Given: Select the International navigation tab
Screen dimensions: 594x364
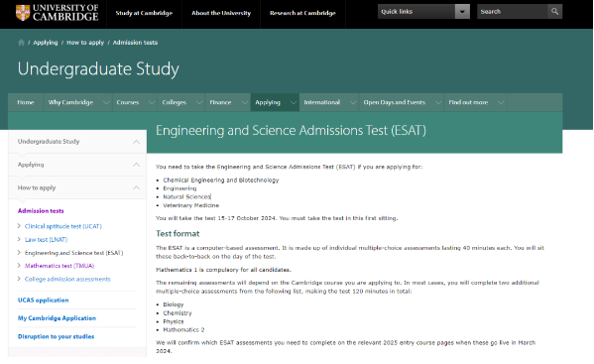Looking at the screenshot, I should click(x=322, y=102).
